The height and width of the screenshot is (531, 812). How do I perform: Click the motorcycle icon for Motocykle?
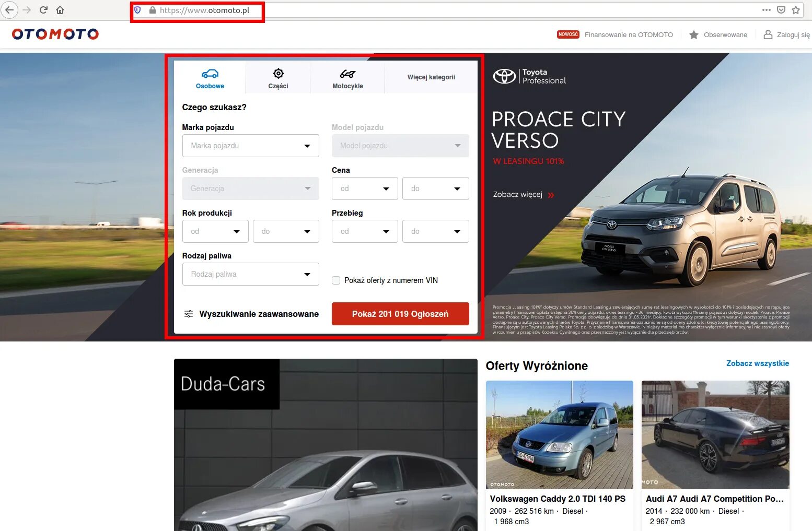pyautogui.click(x=347, y=74)
